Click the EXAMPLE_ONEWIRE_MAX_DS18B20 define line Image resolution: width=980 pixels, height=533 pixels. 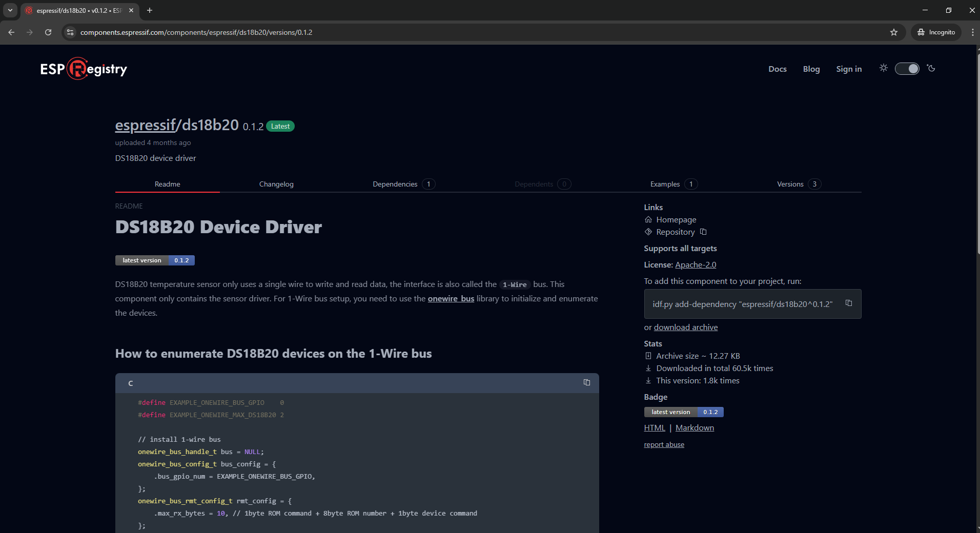click(211, 415)
